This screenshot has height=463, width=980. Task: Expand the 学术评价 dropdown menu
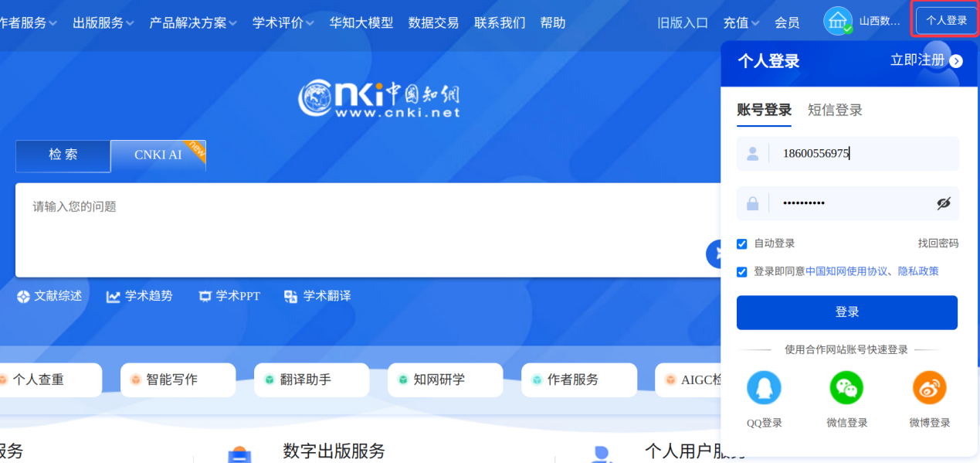tap(283, 23)
